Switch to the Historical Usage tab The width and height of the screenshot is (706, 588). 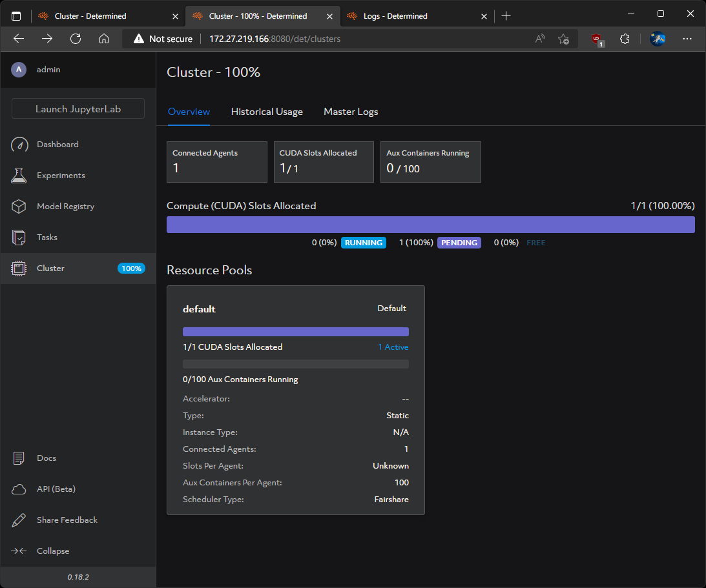click(267, 112)
